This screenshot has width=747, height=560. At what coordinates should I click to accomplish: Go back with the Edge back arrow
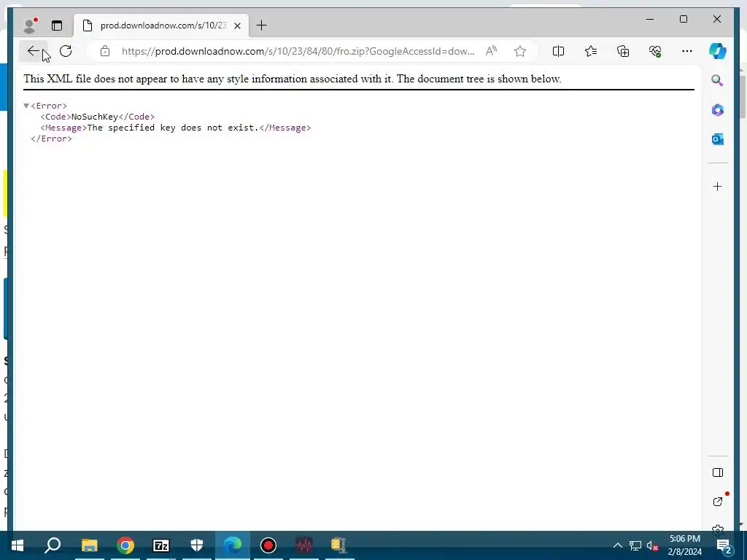point(33,51)
